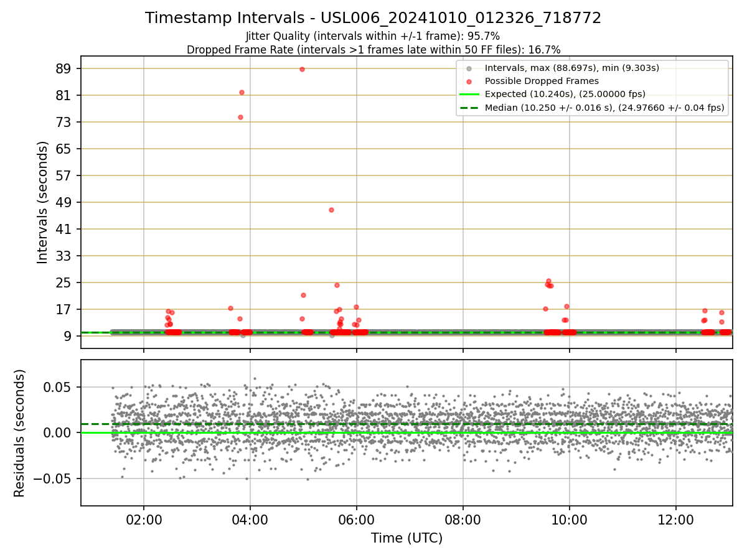
Task: Select the 'Jitter Quality' subtitle line
Action: point(373,37)
